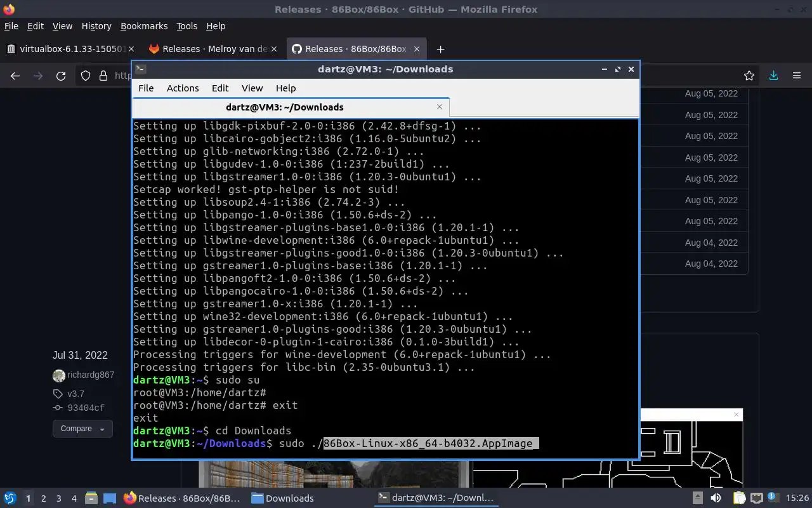Click the terminal icon in terminal title bar

(x=141, y=69)
